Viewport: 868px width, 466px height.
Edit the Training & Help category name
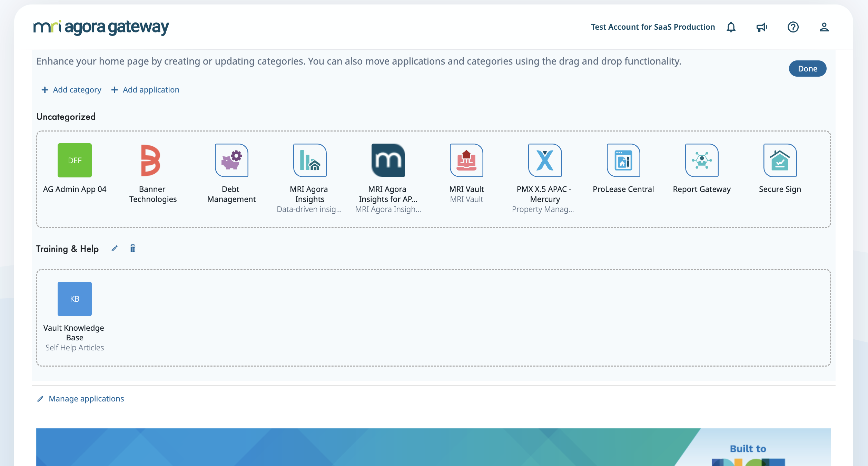pos(115,249)
